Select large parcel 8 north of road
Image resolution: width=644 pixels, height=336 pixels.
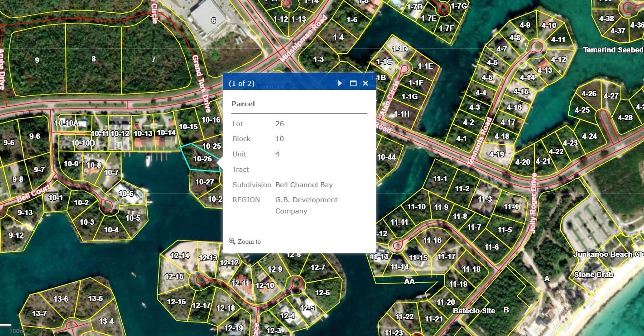coord(93,59)
